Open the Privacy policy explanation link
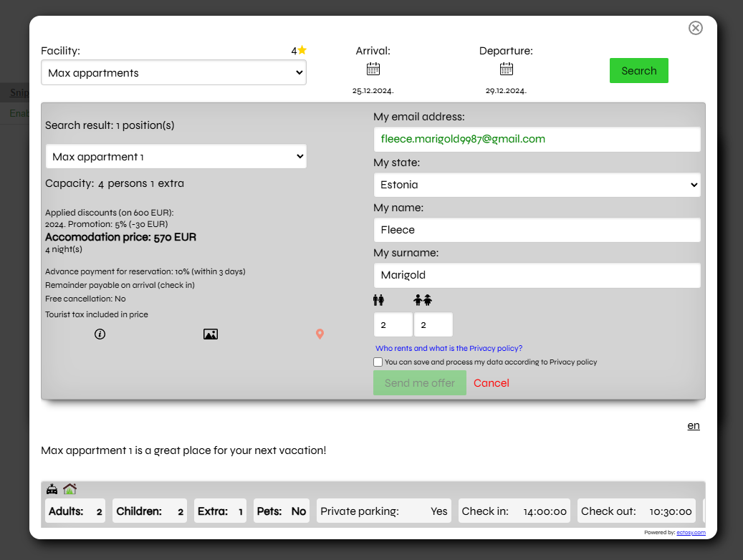This screenshot has height=560, width=743. point(449,349)
